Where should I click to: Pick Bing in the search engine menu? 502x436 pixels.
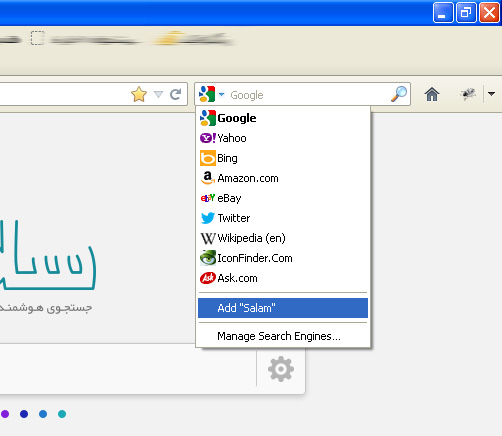(283, 158)
